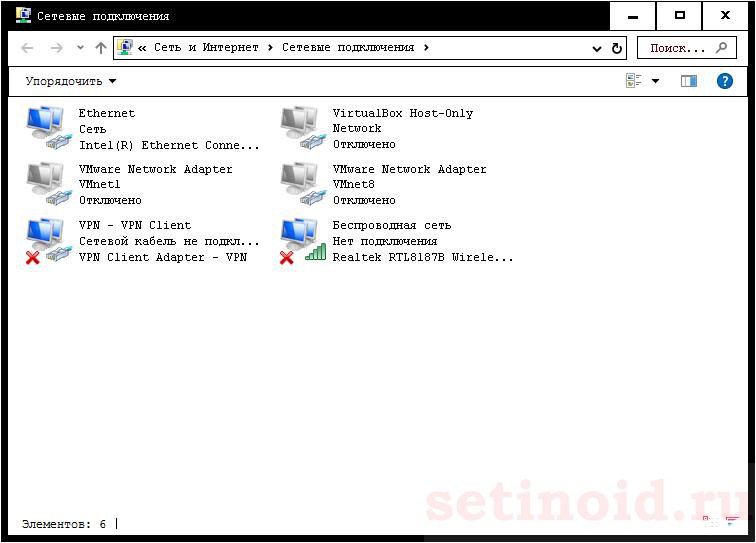Go up one folder level
The height and width of the screenshot is (543, 756).
100,48
